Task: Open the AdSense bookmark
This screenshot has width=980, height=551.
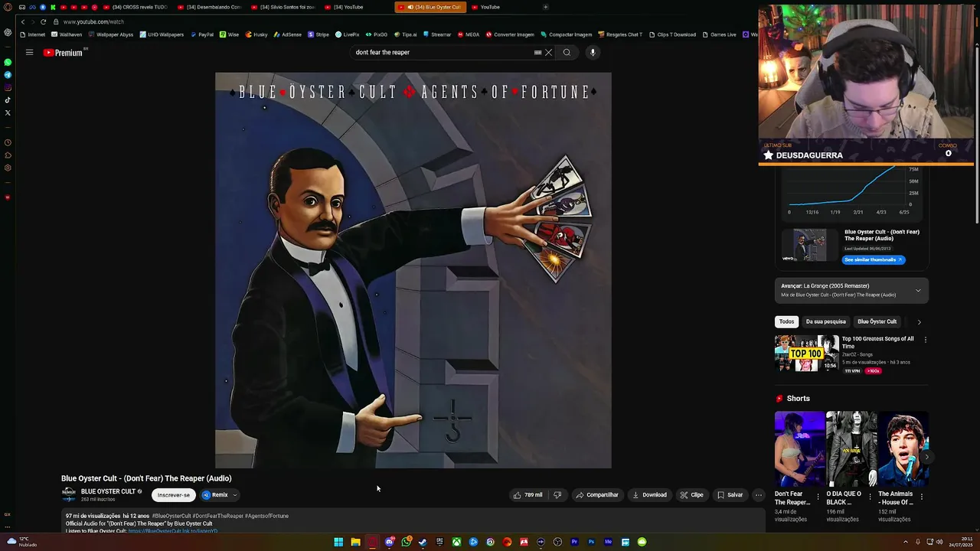Action: click(x=287, y=34)
